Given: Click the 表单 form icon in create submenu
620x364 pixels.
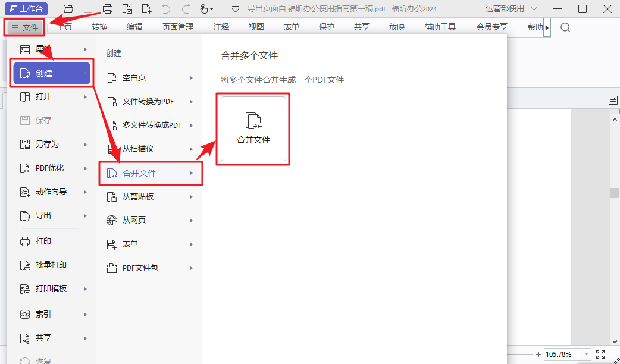Looking at the screenshot, I should (112, 244).
